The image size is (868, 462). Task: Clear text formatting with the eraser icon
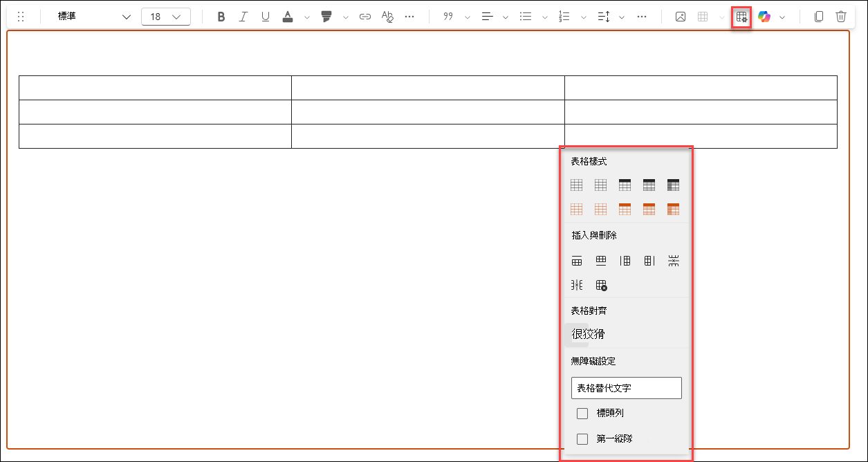pyautogui.click(x=387, y=17)
